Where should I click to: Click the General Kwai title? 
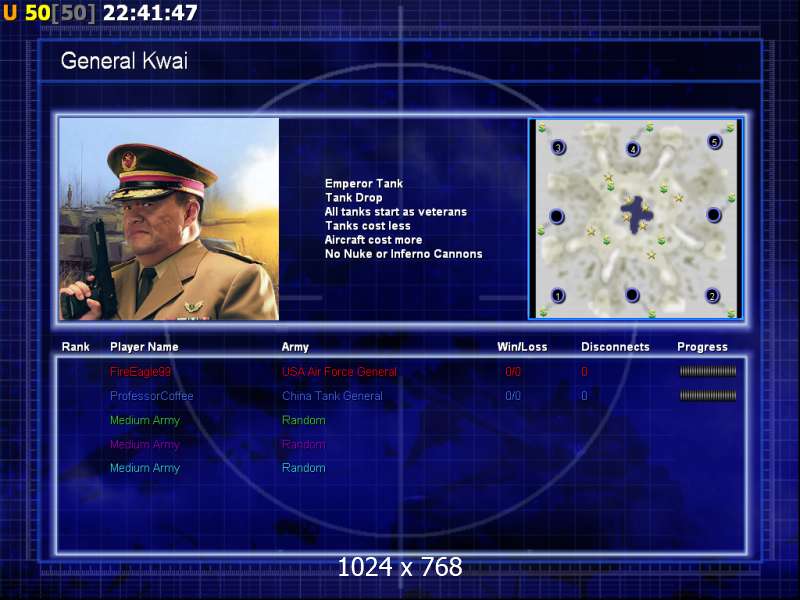[x=124, y=61]
